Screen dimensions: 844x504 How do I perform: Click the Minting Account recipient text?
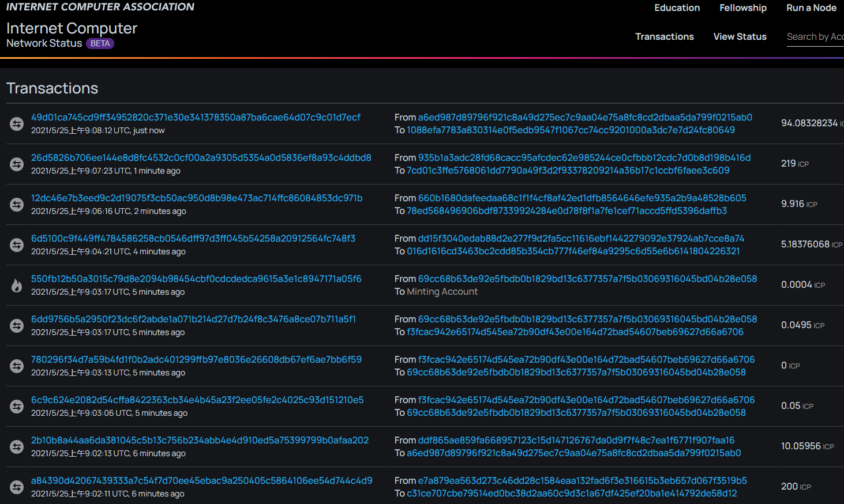coord(442,292)
